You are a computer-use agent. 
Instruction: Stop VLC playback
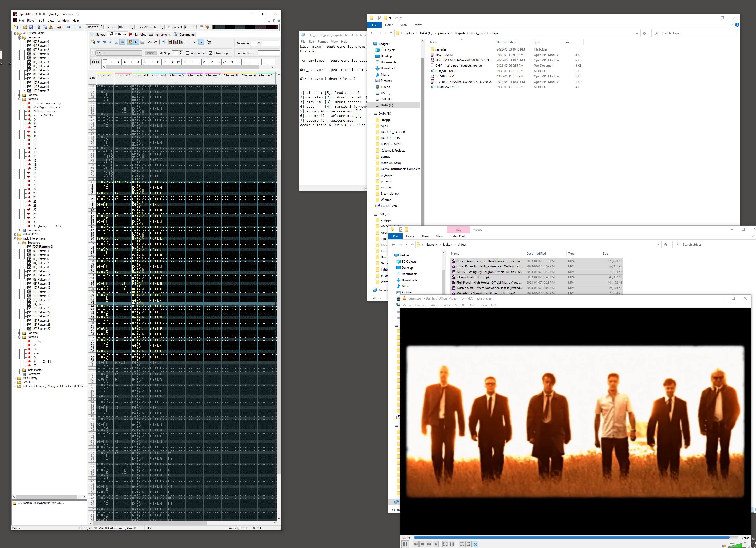click(x=422, y=544)
